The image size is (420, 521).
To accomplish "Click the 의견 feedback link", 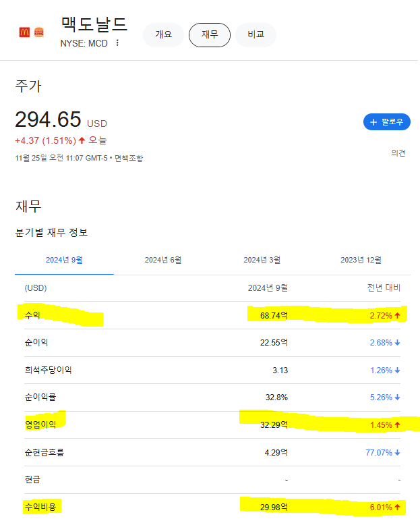I will coord(398,153).
